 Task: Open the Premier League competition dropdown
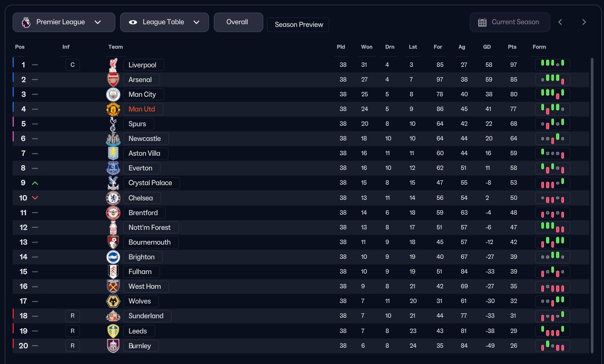click(x=64, y=22)
